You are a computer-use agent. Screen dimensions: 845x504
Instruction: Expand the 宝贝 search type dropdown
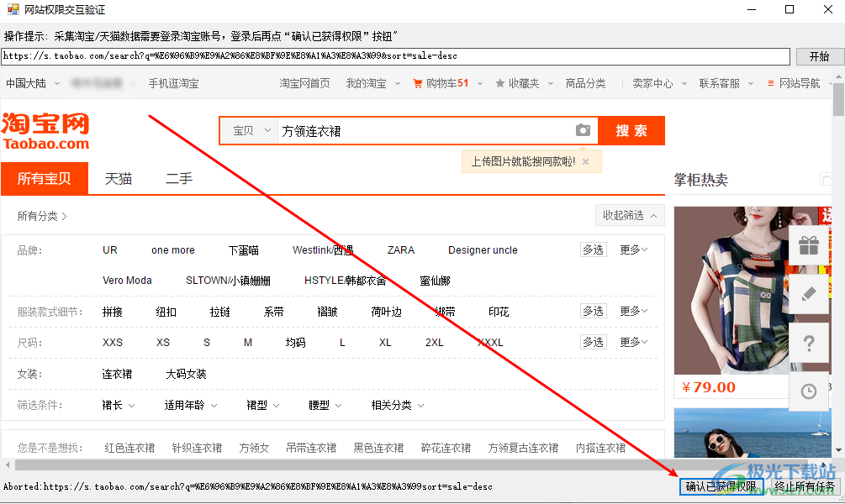251,131
